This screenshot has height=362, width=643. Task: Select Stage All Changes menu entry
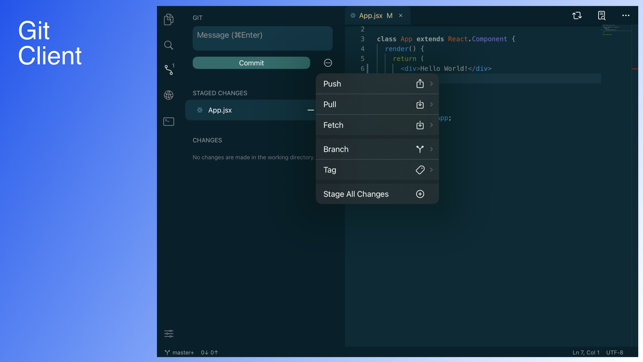pyautogui.click(x=377, y=194)
